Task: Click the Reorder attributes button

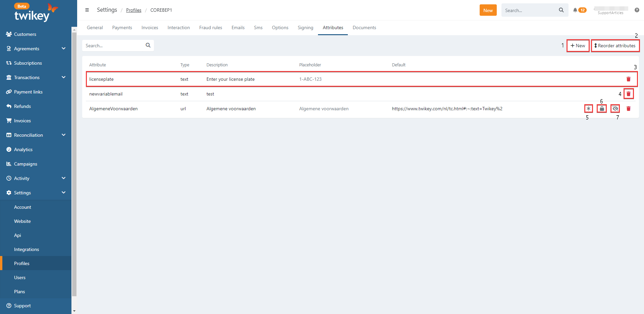Action: coord(615,46)
